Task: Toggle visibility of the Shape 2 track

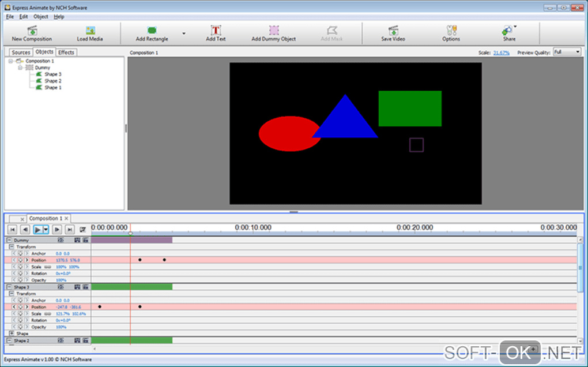Action: 61,340
